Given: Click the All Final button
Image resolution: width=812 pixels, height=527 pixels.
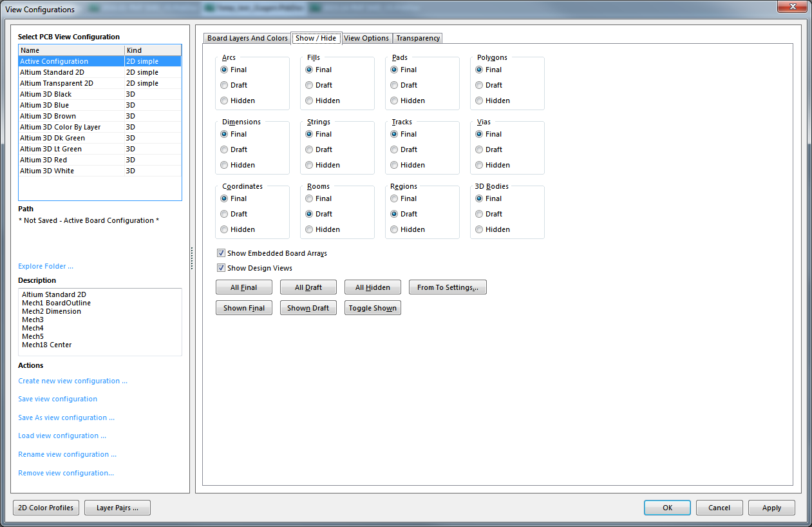Looking at the screenshot, I should click(x=244, y=287).
